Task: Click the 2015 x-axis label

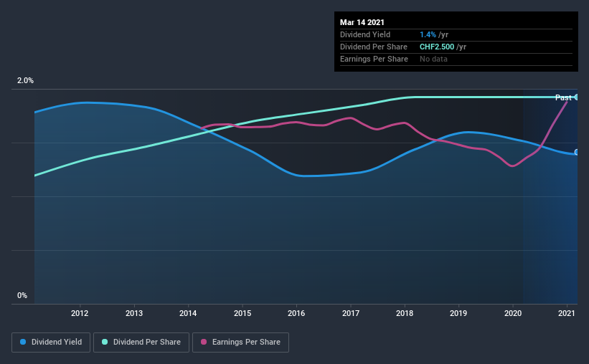Action: 242,313
